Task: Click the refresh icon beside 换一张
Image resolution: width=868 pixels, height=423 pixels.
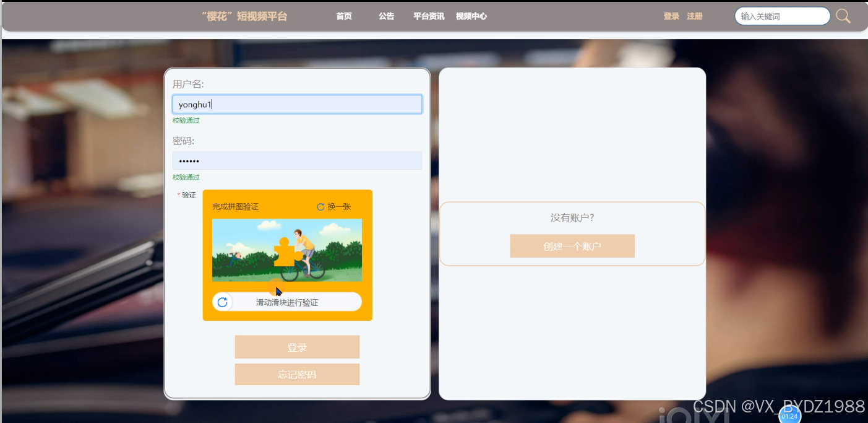Action: click(320, 207)
